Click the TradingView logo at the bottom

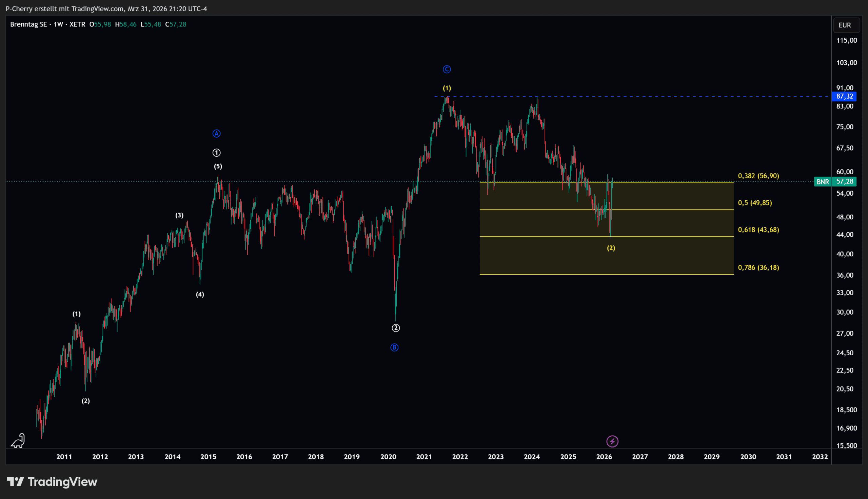point(52,481)
